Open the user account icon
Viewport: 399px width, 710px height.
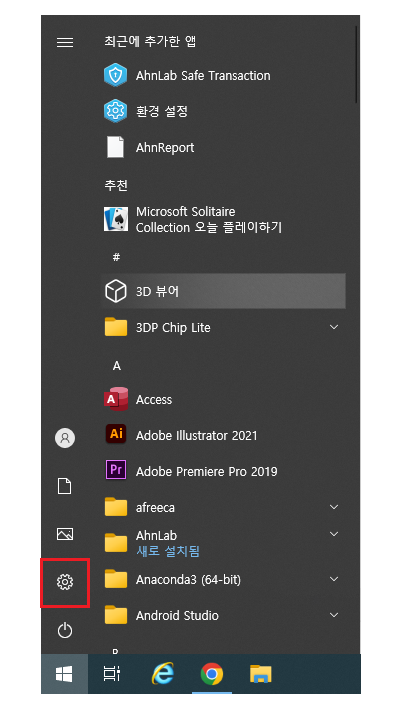(x=65, y=438)
